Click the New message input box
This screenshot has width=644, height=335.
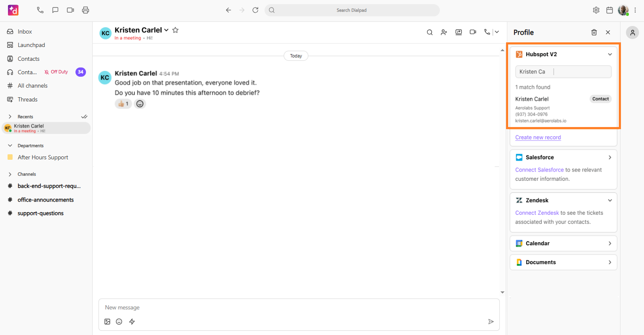(299, 307)
